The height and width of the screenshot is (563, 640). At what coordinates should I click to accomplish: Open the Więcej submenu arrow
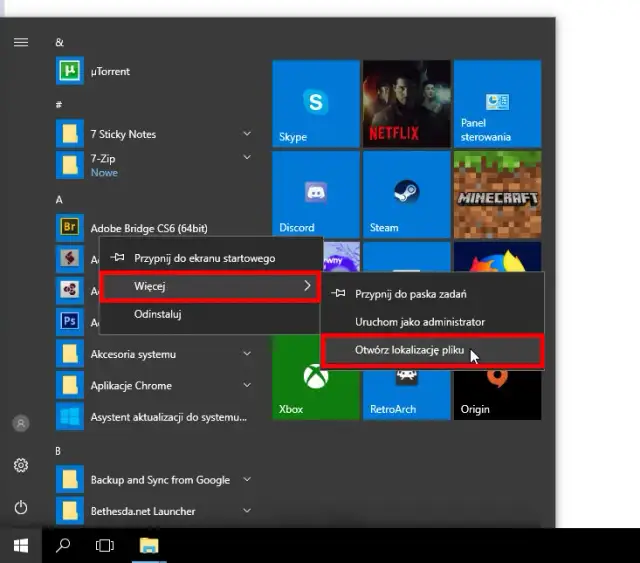(x=307, y=286)
